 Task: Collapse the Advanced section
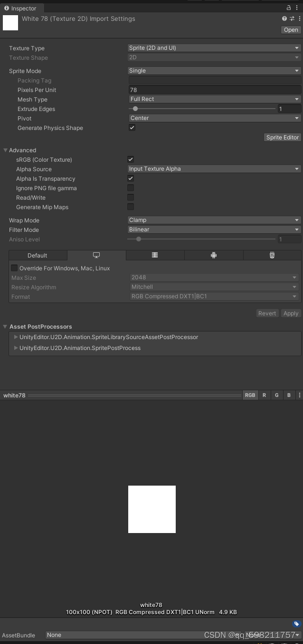click(5, 150)
